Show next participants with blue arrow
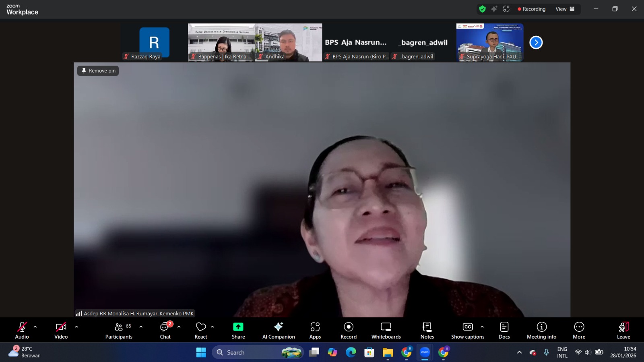 pos(536,42)
